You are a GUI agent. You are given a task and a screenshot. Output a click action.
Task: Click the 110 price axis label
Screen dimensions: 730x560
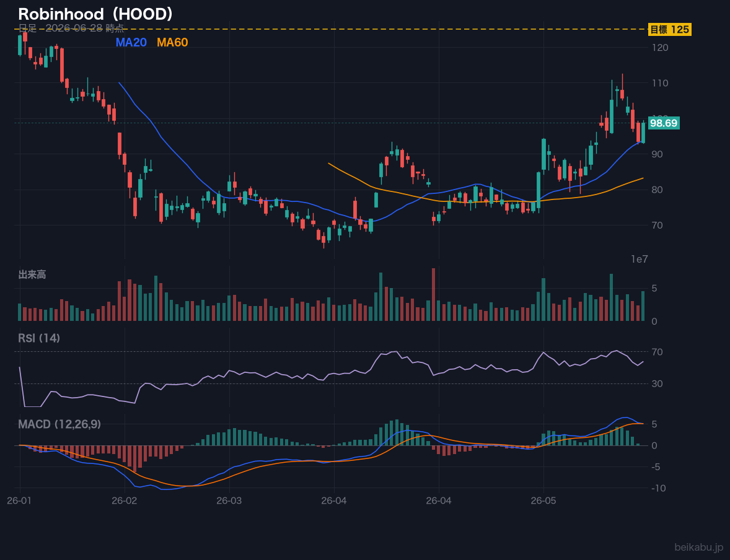click(660, 83)
